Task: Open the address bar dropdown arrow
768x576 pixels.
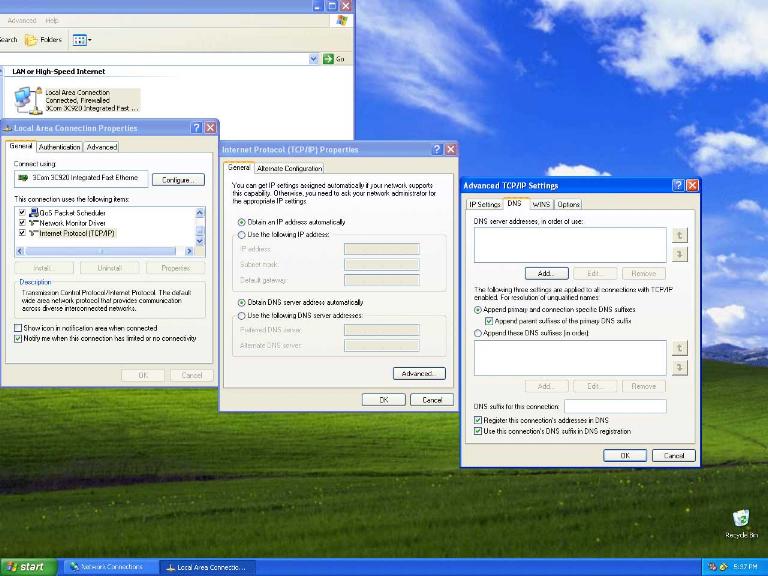Action: coord(314,59)
